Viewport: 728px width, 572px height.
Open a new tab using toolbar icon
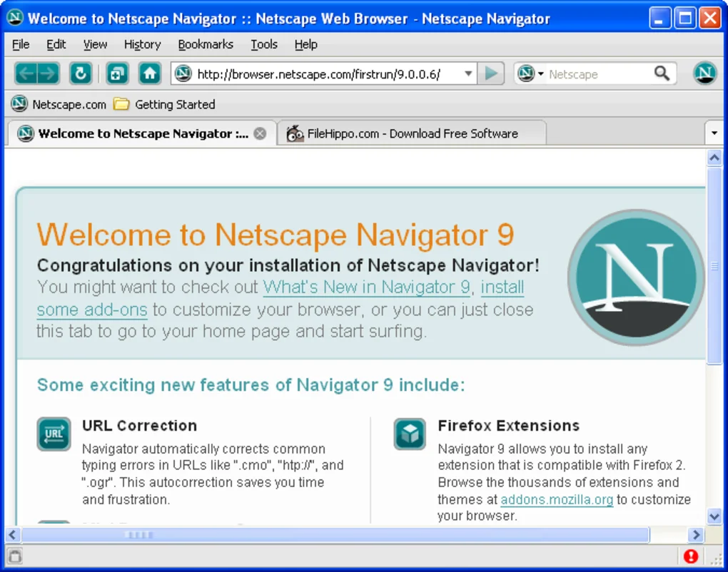(x=117, y=73)
